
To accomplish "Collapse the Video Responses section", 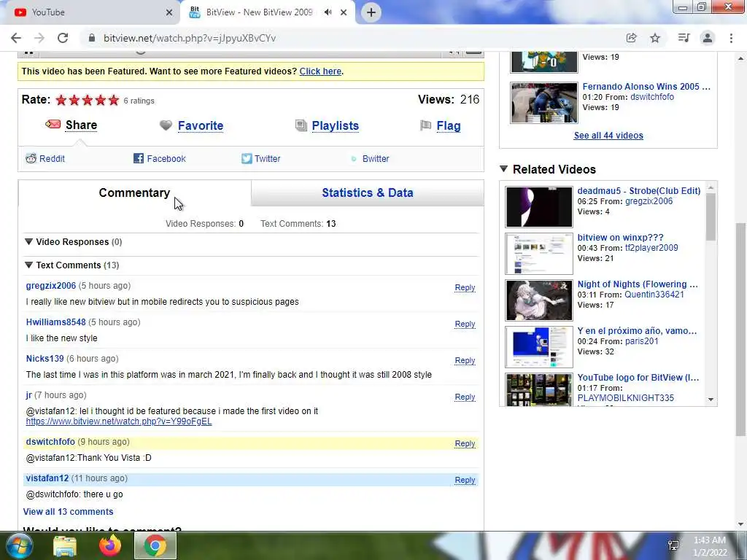I will click(28, 242).
